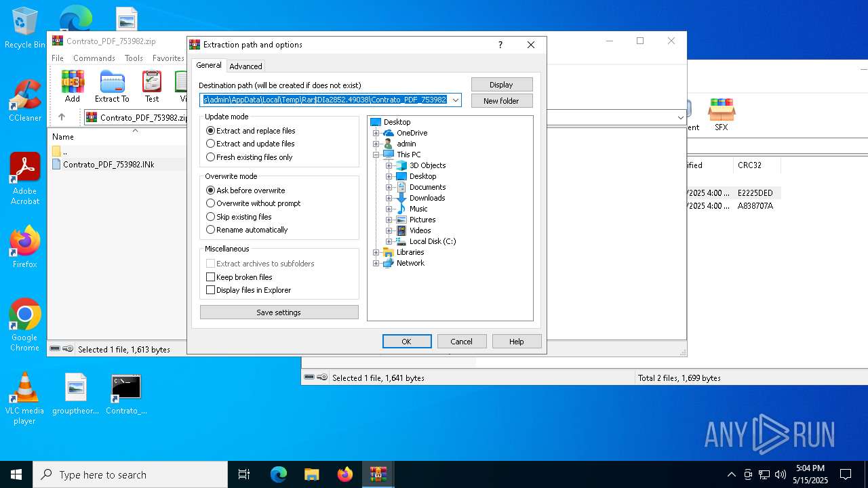Click the Name column header
Screen dimensions: 868x488
[x=63, y=137]
